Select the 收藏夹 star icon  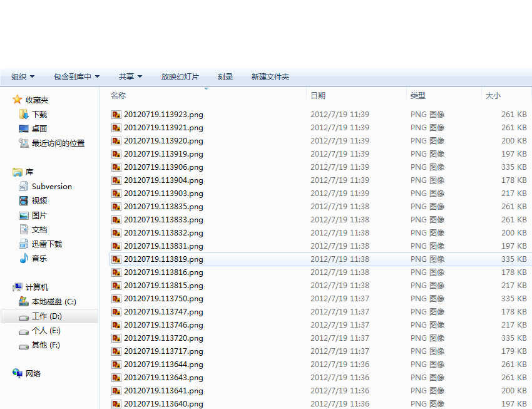18,100
